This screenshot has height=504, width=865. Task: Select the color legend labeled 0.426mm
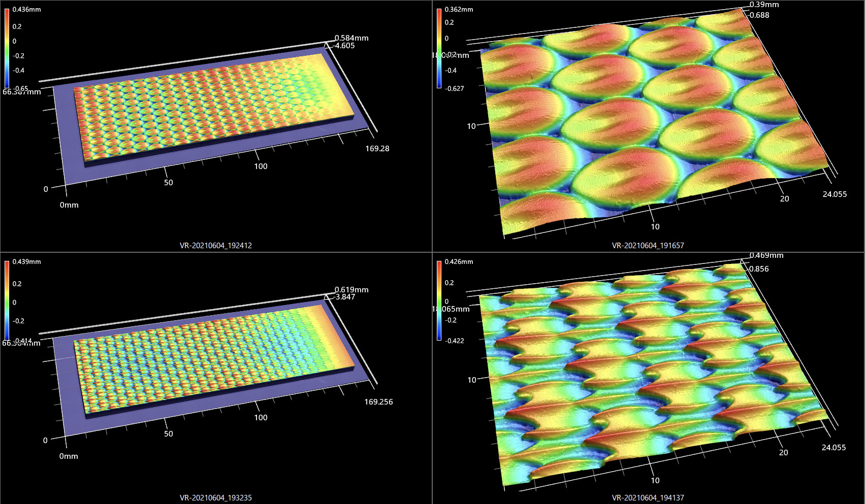[x=439, y=300]
